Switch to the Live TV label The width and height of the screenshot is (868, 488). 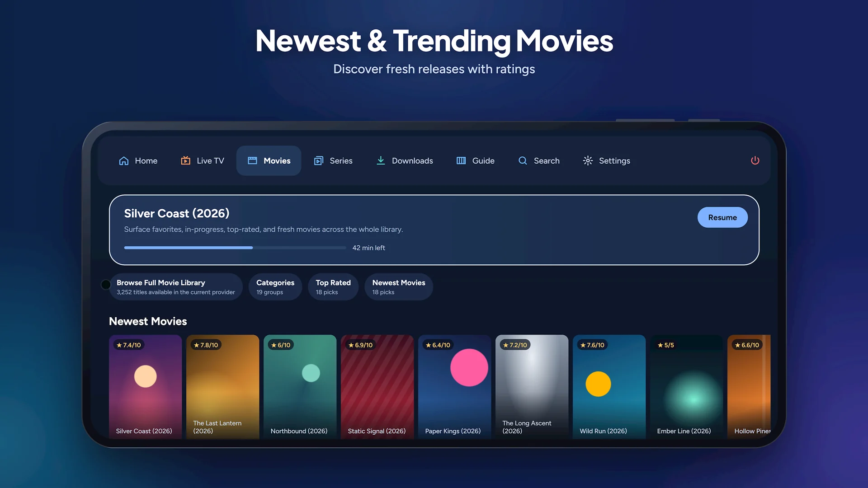click(x=210, y=161)
